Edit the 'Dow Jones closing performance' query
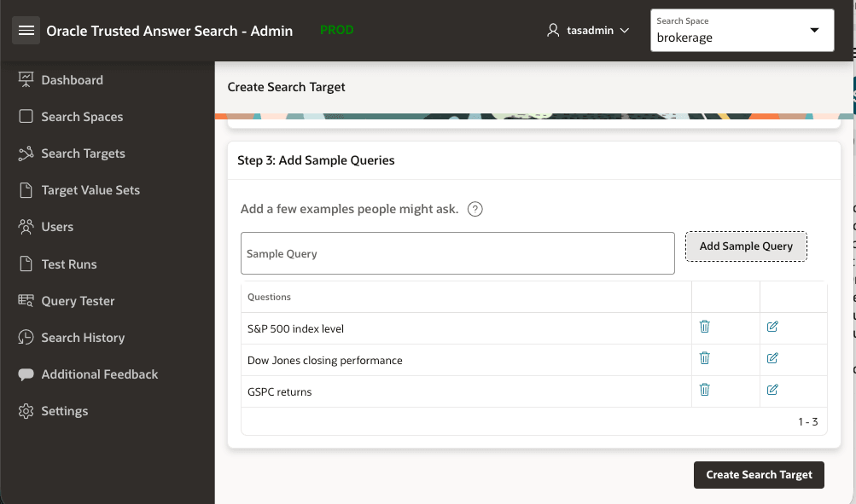This screenshot has height=504, width=856. (772, 358)
